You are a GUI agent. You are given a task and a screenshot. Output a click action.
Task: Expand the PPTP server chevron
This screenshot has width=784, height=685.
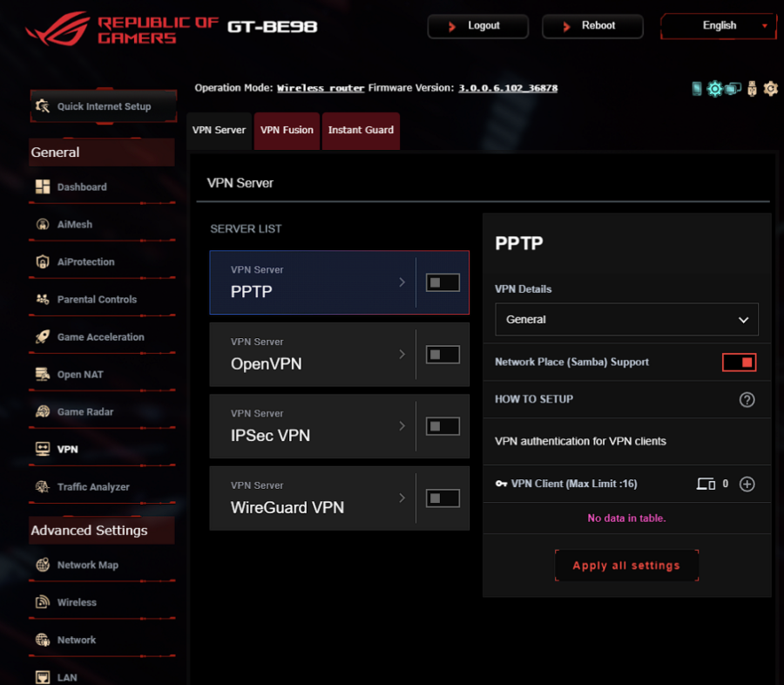click(402, 282)
